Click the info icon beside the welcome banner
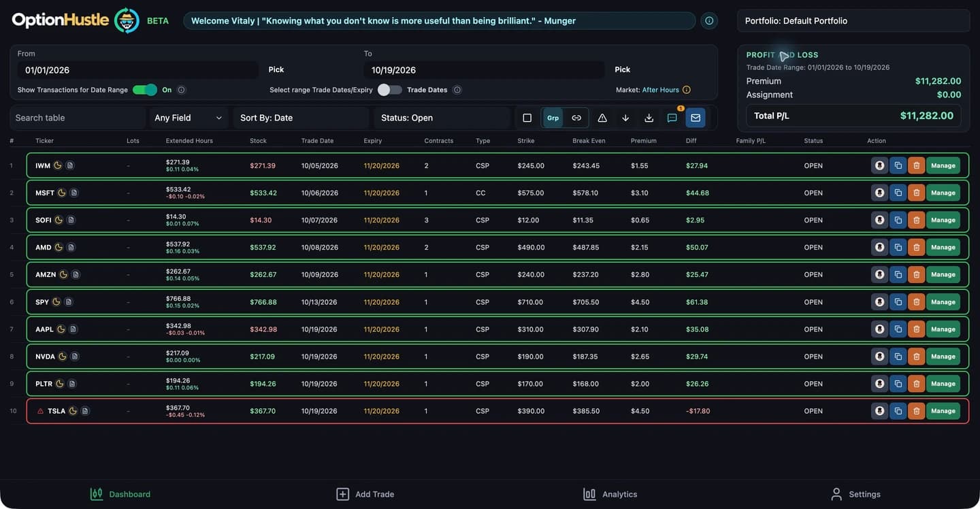The width and height of the screenshot is (980, 509). (709, 21)
